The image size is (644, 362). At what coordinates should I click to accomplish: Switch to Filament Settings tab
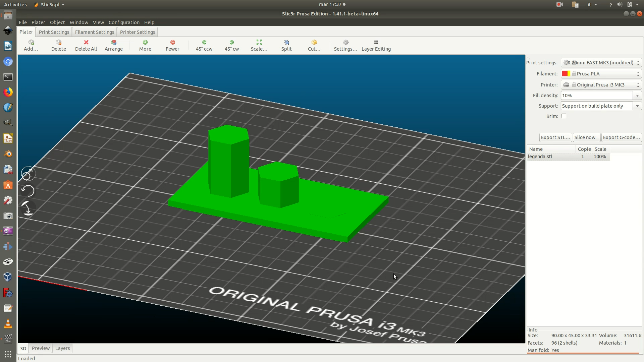point(95,32)
